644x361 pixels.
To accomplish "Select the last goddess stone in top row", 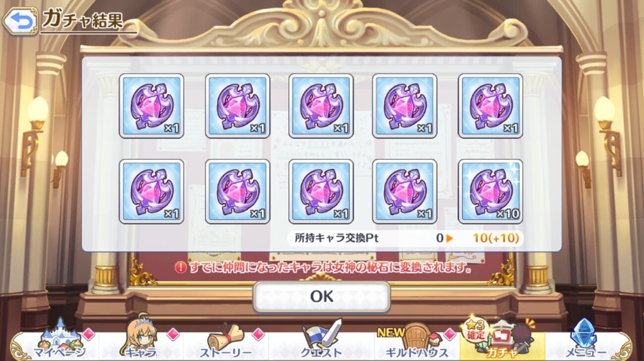I will (490, 106).
